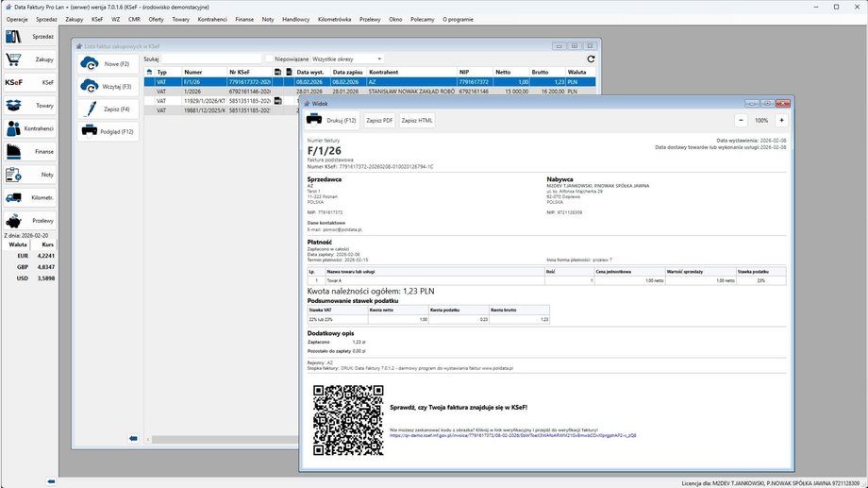868x488 pixels.
Task: Open the Handlowcy menu
Action: 296,19
